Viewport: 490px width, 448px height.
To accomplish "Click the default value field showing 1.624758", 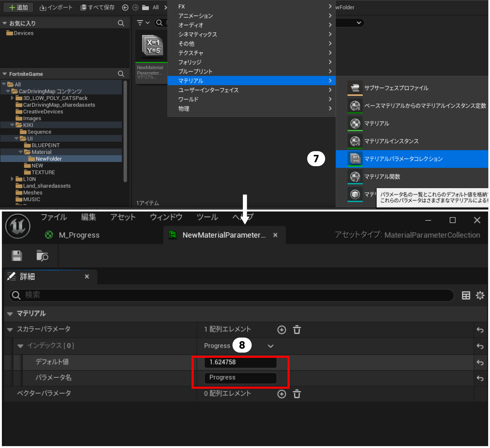I will pyautogui.click(x=240, y=362).
